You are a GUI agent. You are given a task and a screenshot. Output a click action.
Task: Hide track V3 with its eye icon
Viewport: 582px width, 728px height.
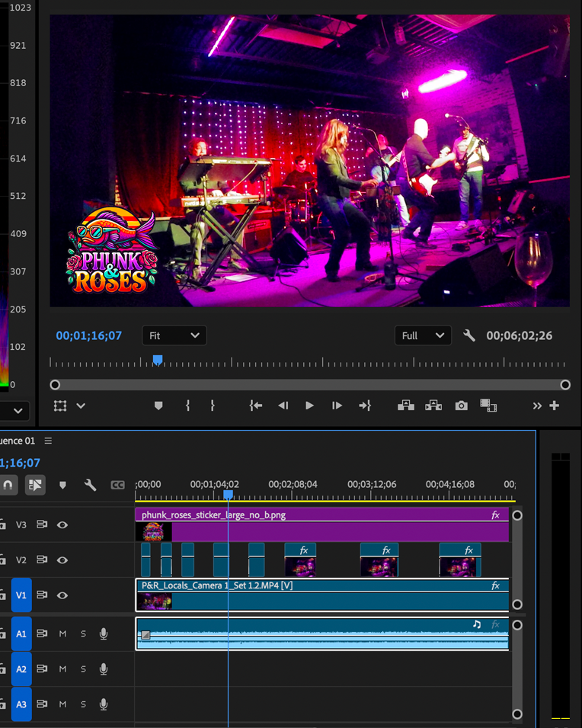point(62,524)
